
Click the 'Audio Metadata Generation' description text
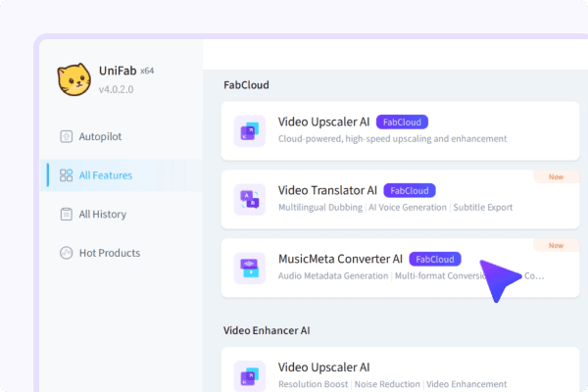(x=333, y=276)
